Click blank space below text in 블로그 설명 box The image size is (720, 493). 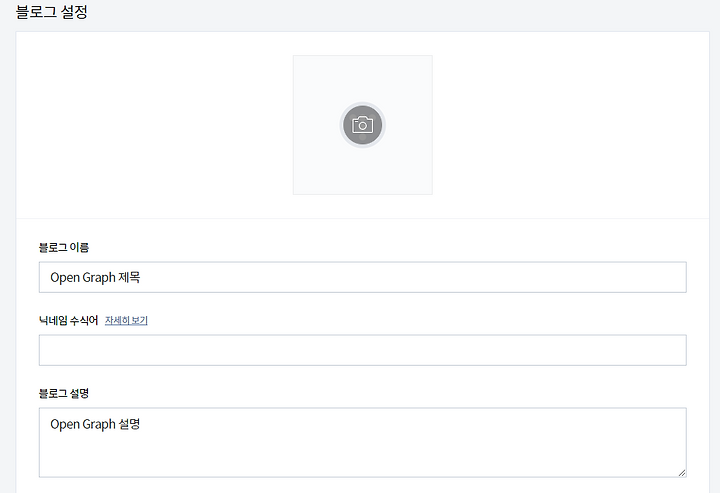click(x=363, y=454)
